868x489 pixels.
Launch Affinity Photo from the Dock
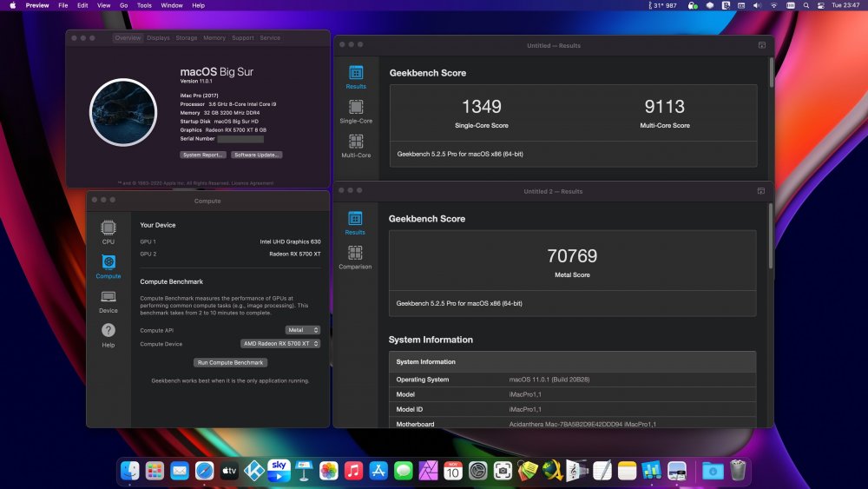(428, 471)
